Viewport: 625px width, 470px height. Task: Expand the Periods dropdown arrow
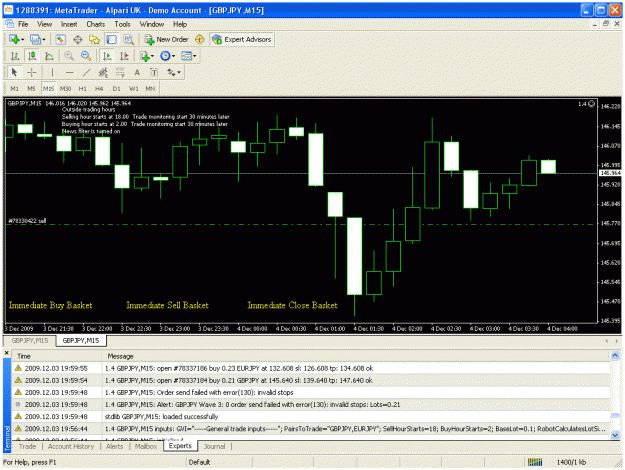pyautogui.click(x=173, y=56)
